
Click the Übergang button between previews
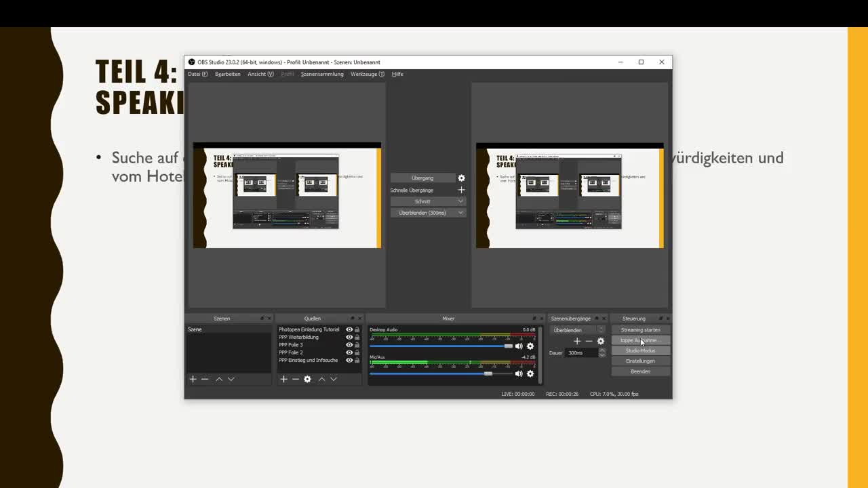(422, 178)
